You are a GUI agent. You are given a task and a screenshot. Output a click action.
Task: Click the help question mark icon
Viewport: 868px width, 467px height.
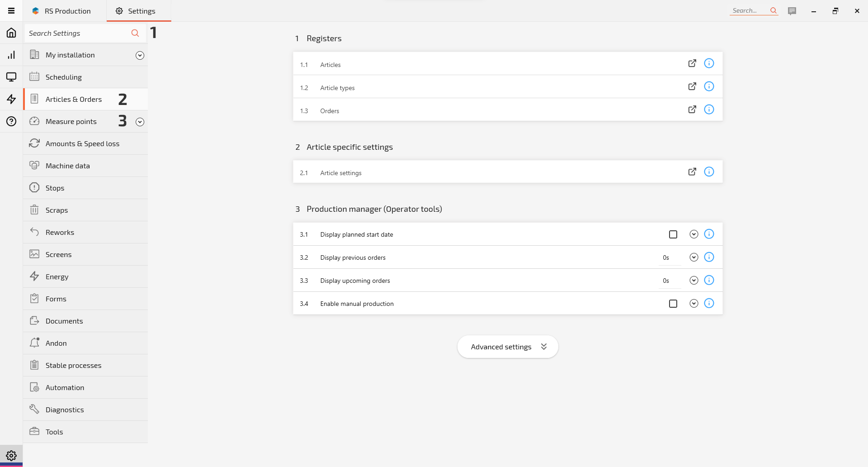(x=11, y=121)
